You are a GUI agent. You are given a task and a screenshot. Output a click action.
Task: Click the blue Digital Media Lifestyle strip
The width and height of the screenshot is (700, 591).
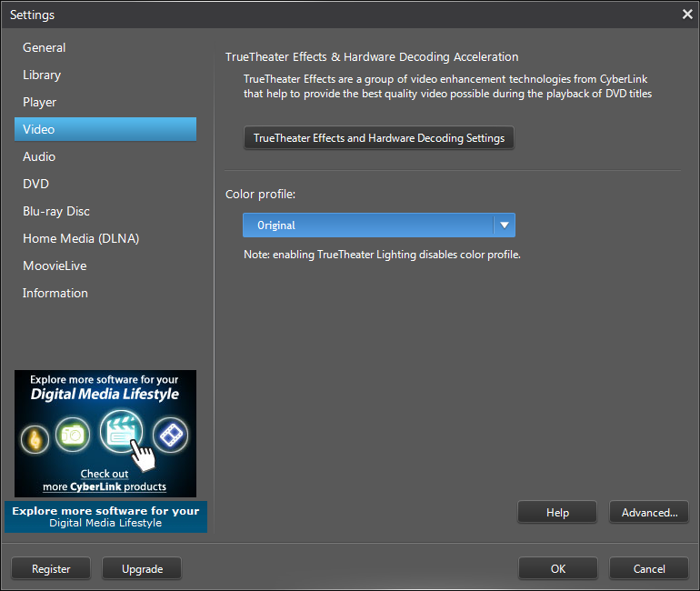coord(105,516)
